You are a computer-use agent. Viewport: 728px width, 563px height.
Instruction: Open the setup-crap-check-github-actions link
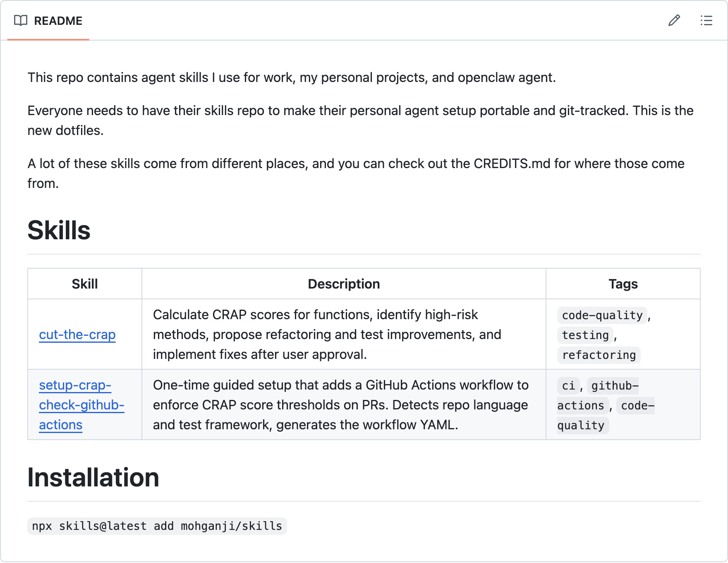pyautogui.click(x=81, y=405)
